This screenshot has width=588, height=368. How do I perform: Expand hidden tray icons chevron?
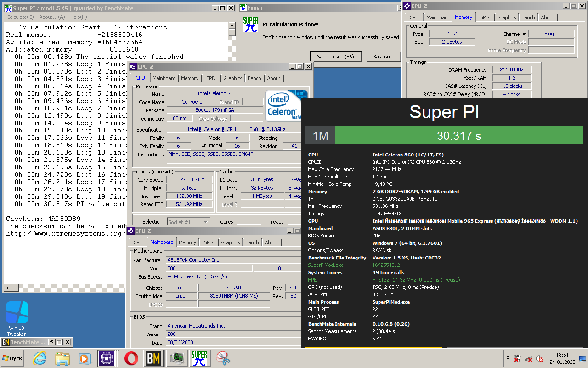[508, 358]
